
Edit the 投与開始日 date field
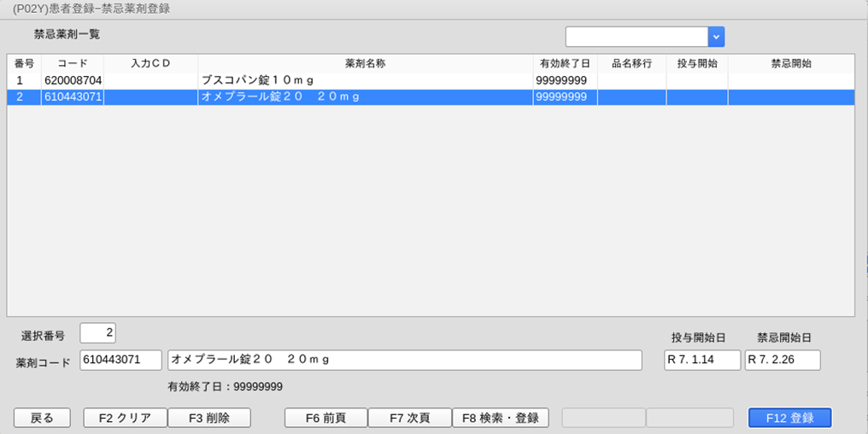(x=702, y=360)
